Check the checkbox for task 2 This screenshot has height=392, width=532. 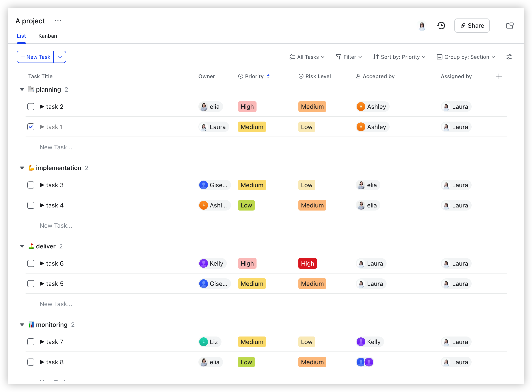point(31,107)
